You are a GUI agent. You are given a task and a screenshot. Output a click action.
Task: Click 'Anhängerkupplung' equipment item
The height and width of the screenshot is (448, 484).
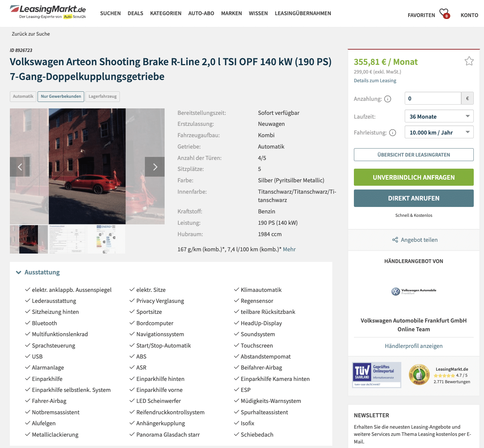click(161, 423)
